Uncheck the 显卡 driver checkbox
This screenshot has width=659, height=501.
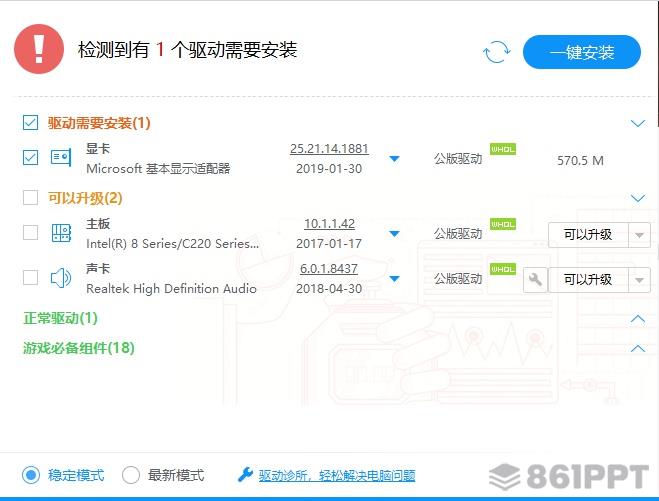(x=30, y=158)
